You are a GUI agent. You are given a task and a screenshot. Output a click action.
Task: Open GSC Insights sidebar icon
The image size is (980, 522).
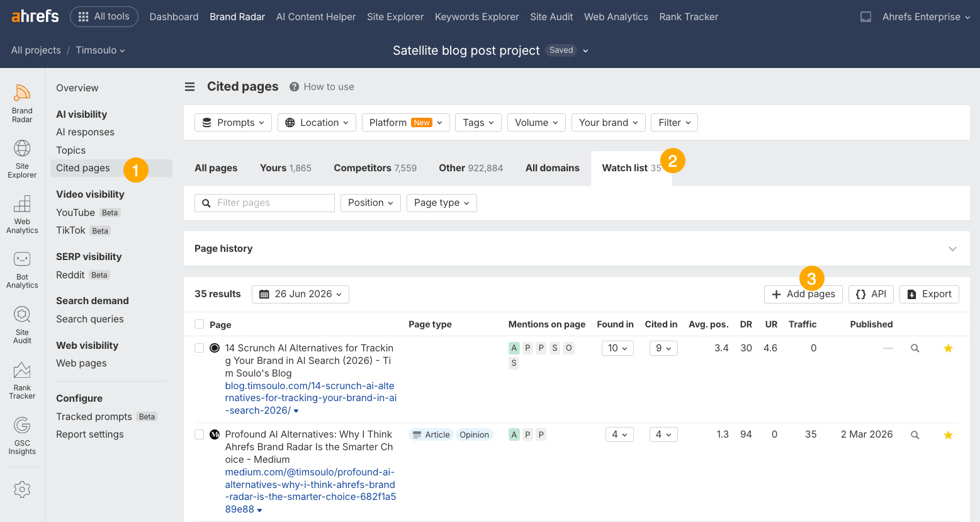click(22, 436)
